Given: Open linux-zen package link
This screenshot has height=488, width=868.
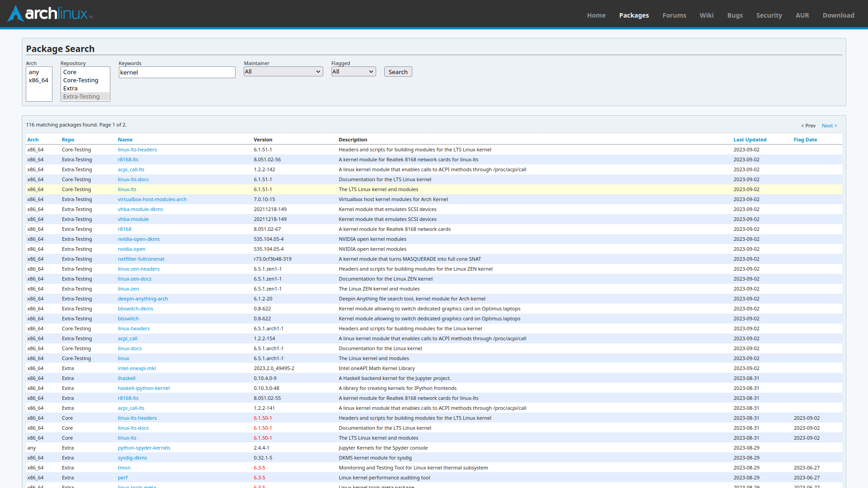Looking at the screenshot, I should (128, 289).
